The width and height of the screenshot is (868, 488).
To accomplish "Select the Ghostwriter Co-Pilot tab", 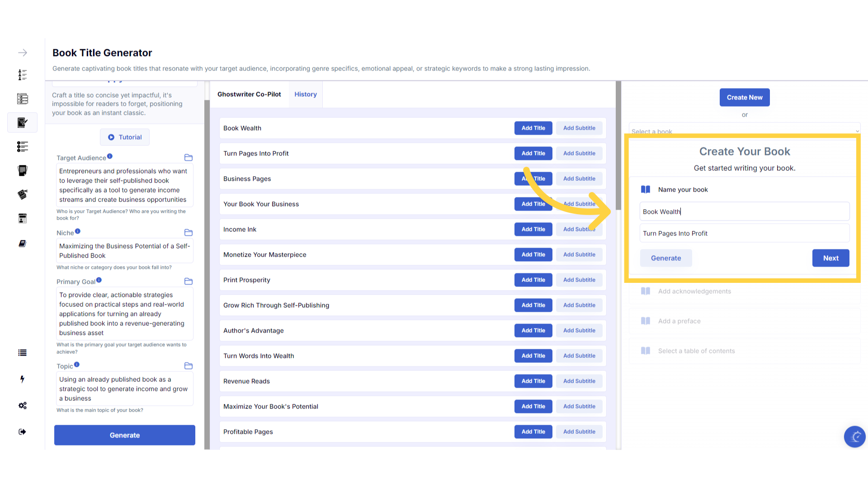I will (x=249, y=94).
